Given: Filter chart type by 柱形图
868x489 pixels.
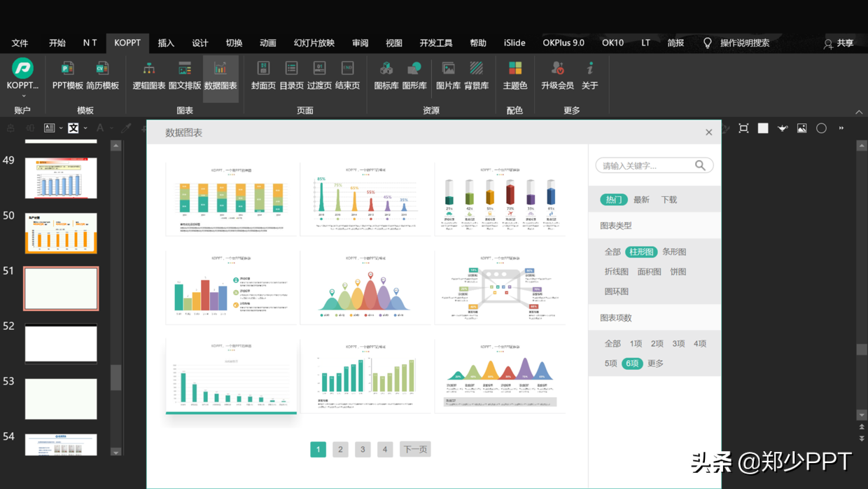Looking at the screenshot, I should point(641,252).
